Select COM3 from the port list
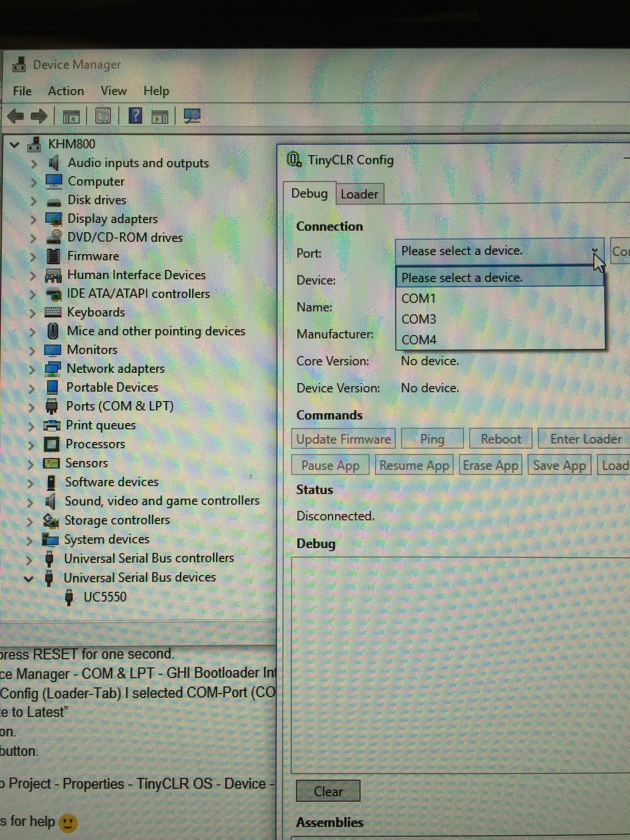630x840 pixels. tap(500, 319)
